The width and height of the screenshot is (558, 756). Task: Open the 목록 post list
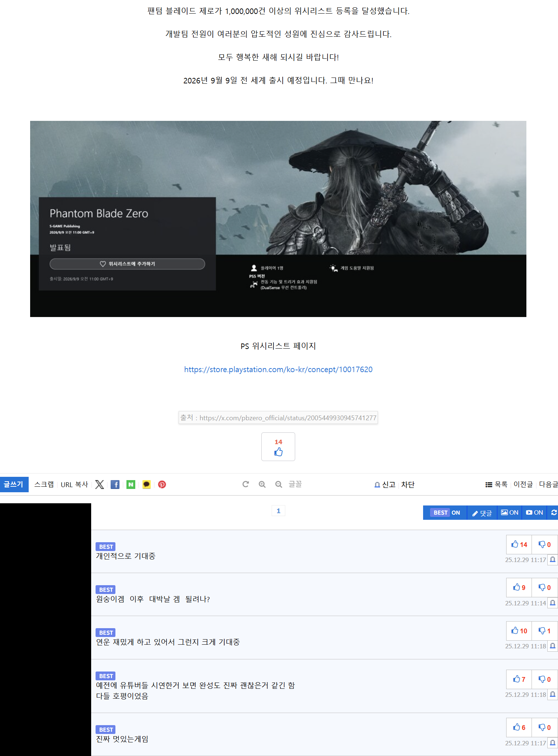(496, 485)
